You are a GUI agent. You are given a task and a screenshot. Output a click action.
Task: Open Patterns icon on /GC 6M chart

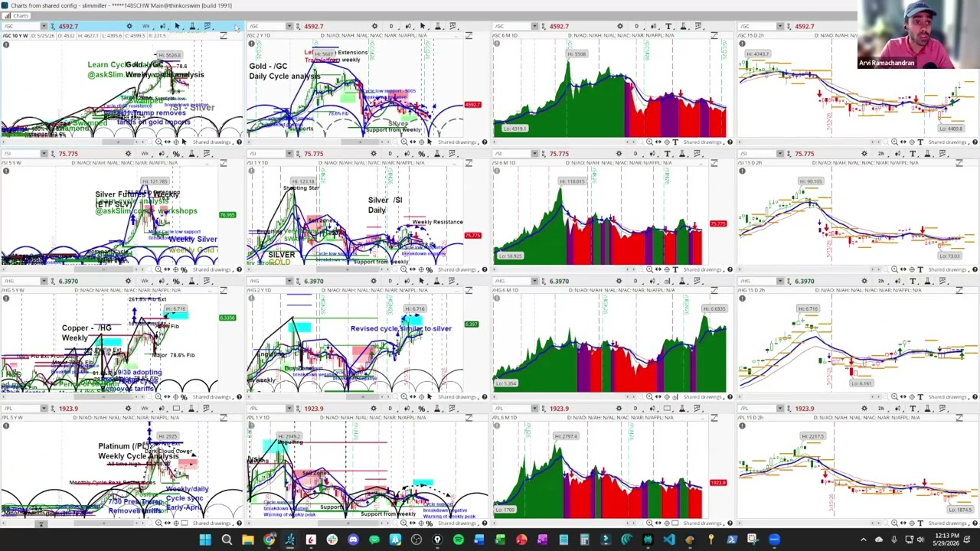pyautogui.click(x=698, y=26)
